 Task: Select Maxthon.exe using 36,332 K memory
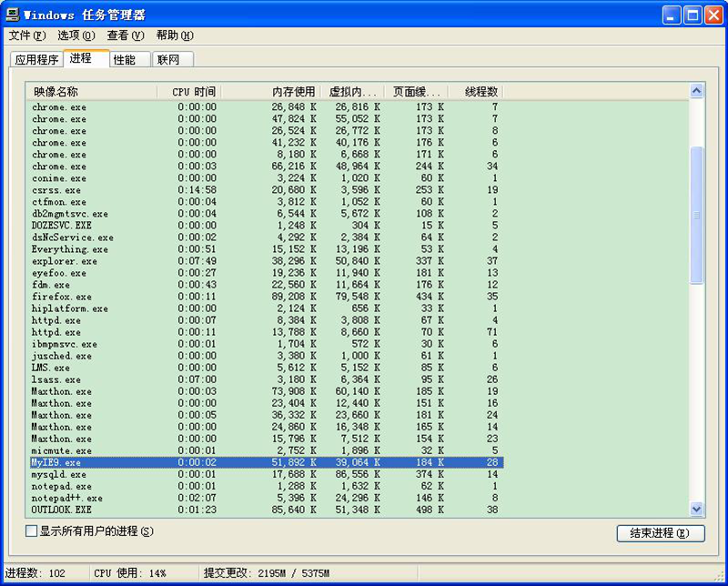tap(267, 415)
